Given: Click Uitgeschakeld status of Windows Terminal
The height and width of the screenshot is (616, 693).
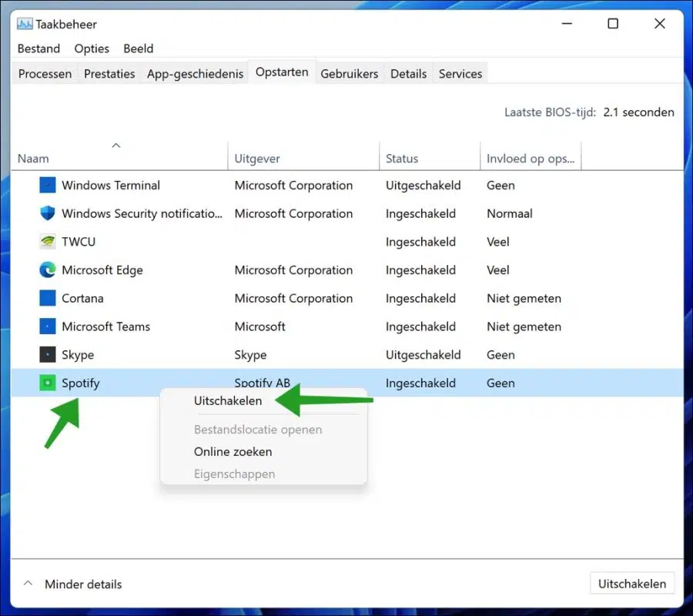Looking at the screenshot, I should click(423, 185).
